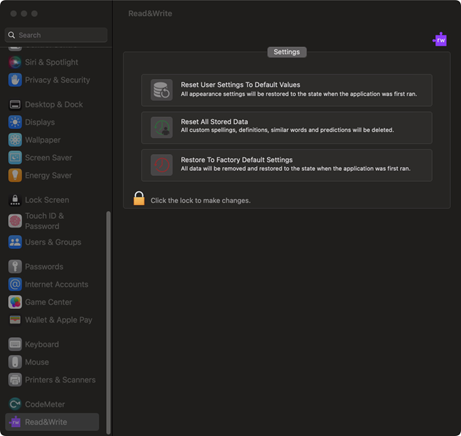Click the Read&Write window title

(150, 14)
